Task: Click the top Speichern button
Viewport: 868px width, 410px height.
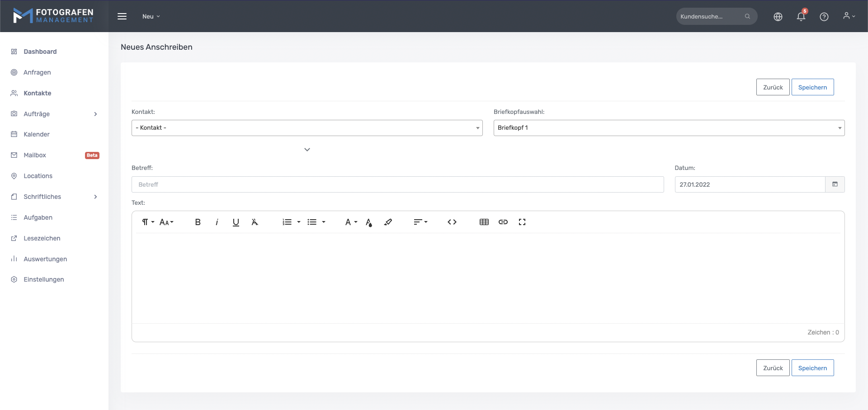Action: point(812,87)
